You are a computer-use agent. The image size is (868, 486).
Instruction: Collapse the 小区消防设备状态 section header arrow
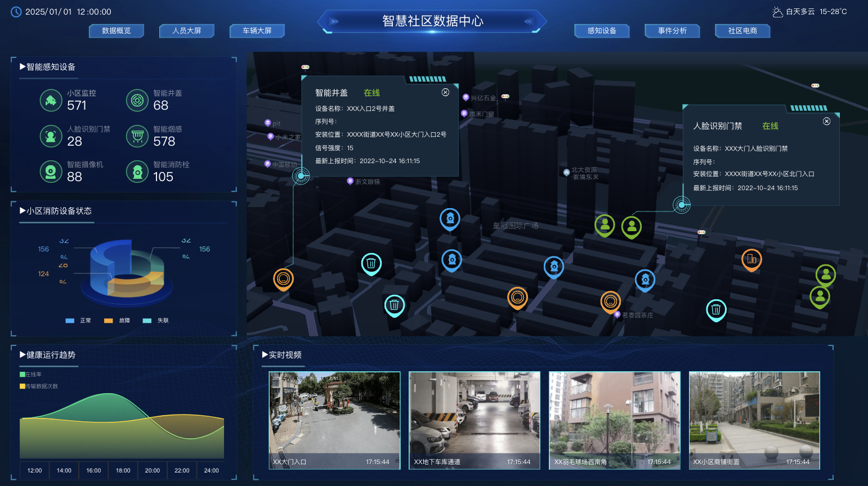point(23,211)
